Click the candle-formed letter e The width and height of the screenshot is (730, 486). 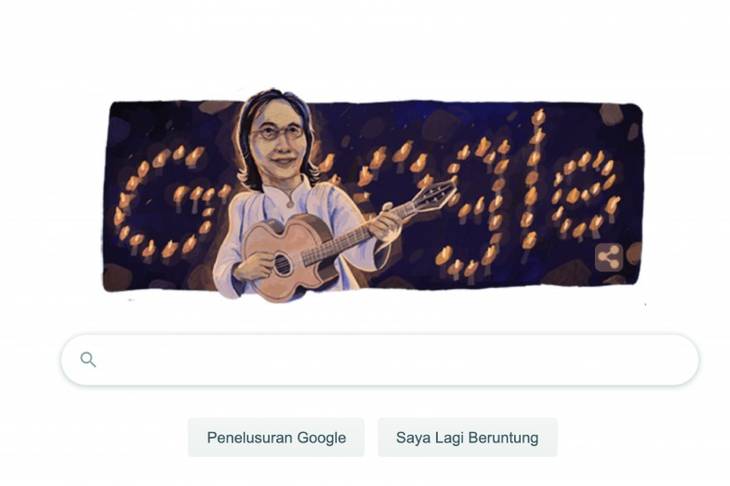(x=586, y=193)
